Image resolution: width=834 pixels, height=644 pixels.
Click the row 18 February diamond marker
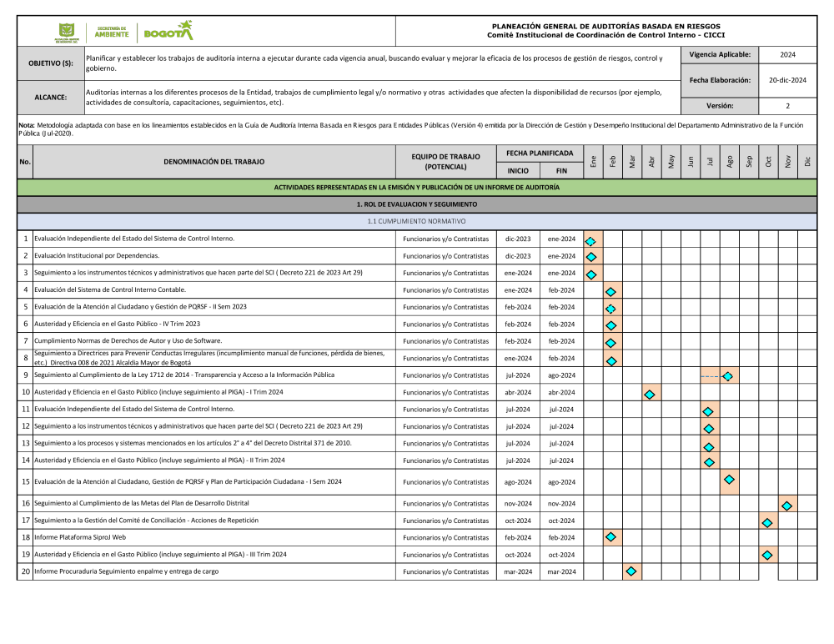point(611,537)
